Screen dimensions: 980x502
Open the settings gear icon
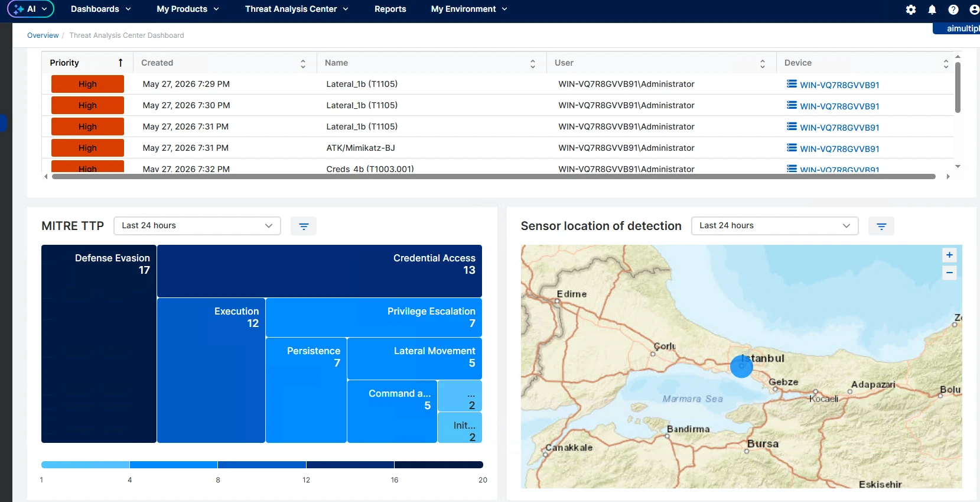911,9
